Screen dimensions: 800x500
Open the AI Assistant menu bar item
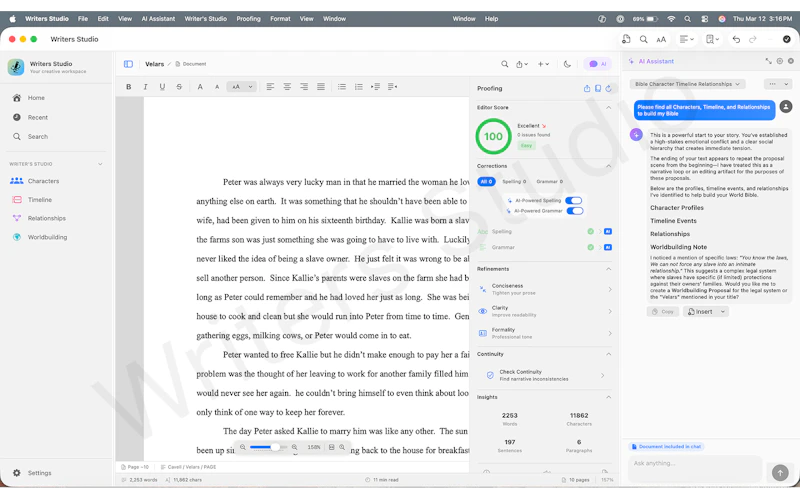point(158,19)
